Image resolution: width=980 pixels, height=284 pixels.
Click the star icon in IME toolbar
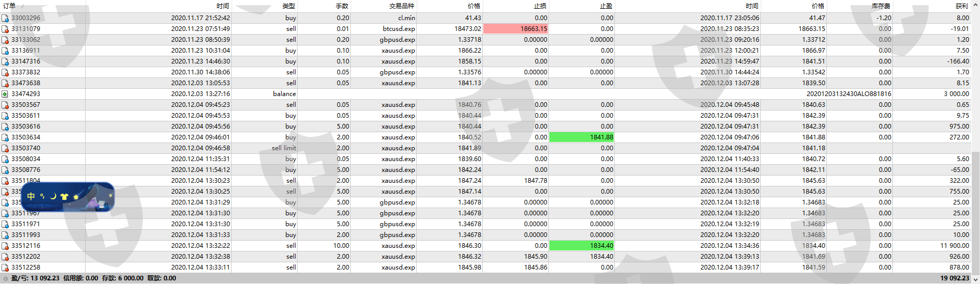coord(76,196)
